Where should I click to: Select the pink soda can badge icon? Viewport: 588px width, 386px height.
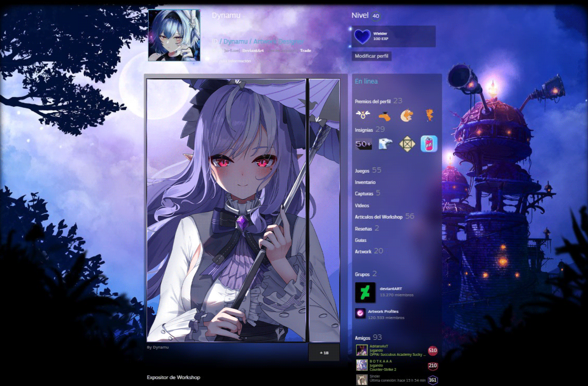point(429,144)
